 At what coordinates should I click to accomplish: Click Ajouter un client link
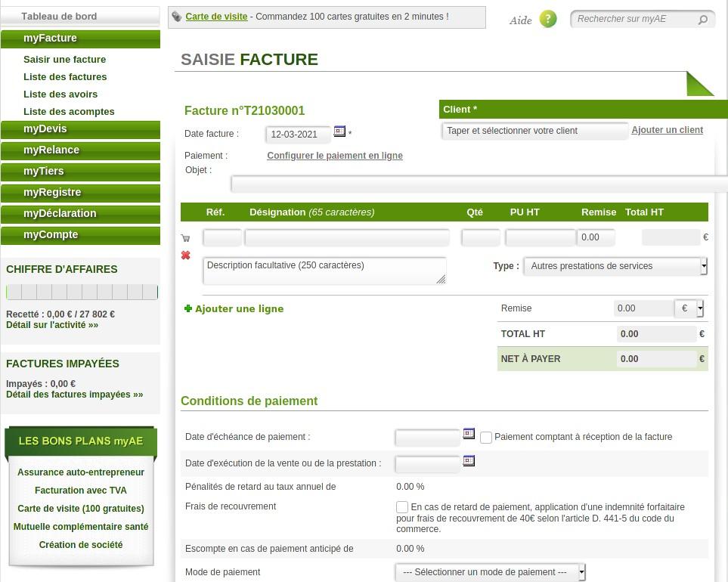pos(668,130)
